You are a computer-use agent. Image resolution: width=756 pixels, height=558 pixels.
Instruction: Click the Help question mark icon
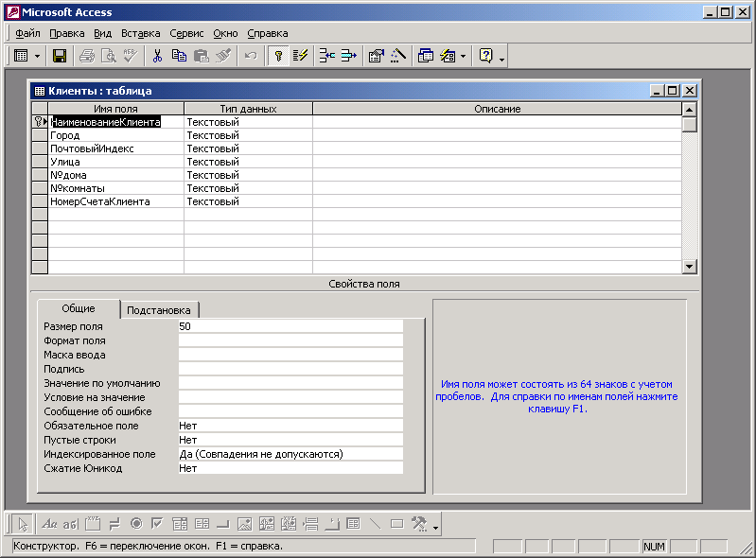486,56
